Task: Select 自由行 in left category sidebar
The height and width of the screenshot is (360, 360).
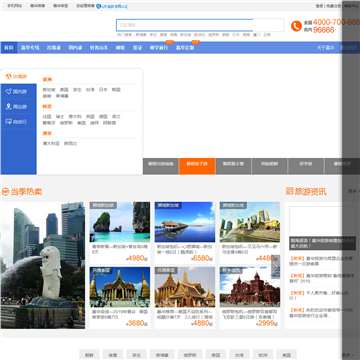Action: point(18,122)
